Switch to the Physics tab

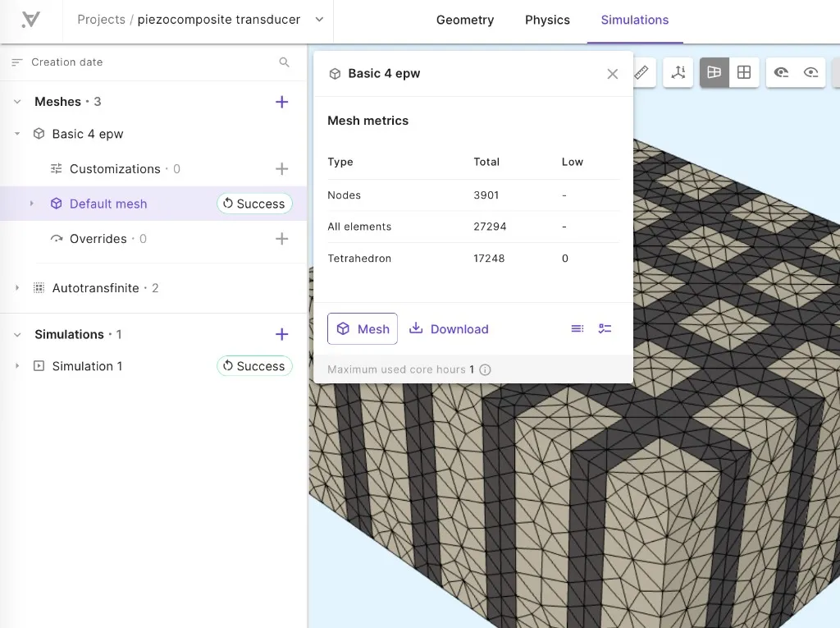coord(547,20)
